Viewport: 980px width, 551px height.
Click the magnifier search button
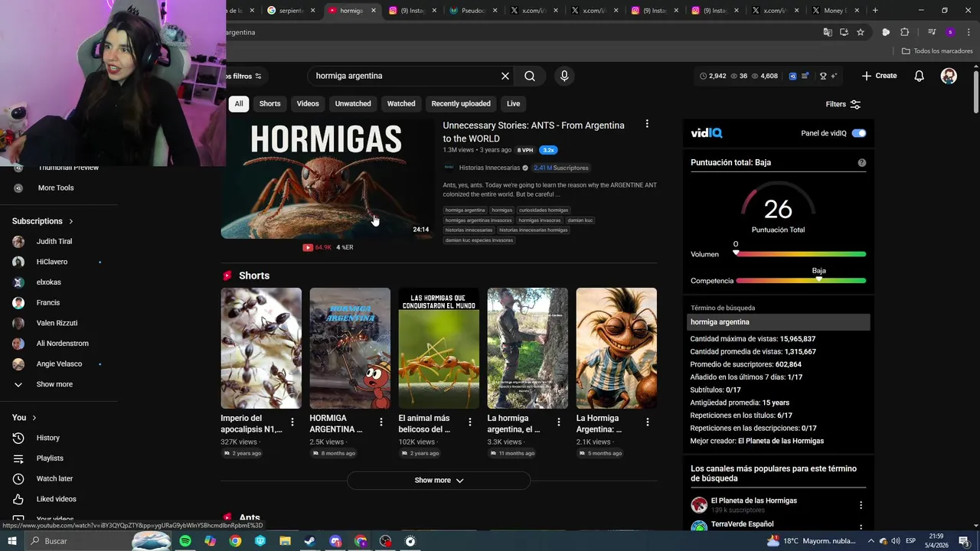click(530, 76)
